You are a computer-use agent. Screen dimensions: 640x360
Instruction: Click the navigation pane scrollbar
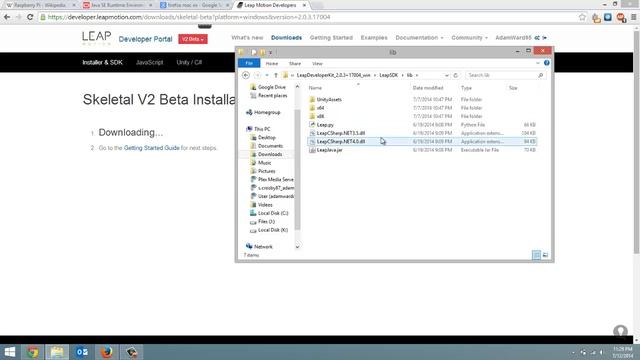[298, 169]
